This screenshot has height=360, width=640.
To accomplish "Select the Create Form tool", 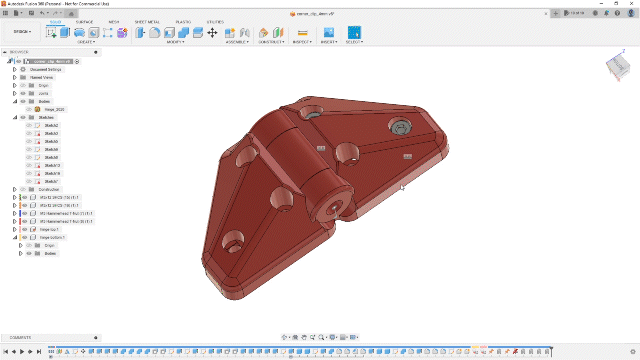I will (122, 33).
